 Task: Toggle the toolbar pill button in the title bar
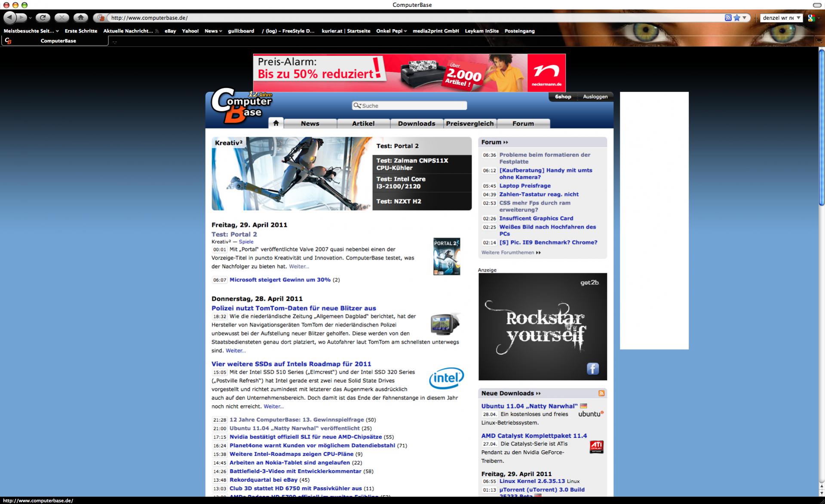pyautogui.click(x=817, y=5)
